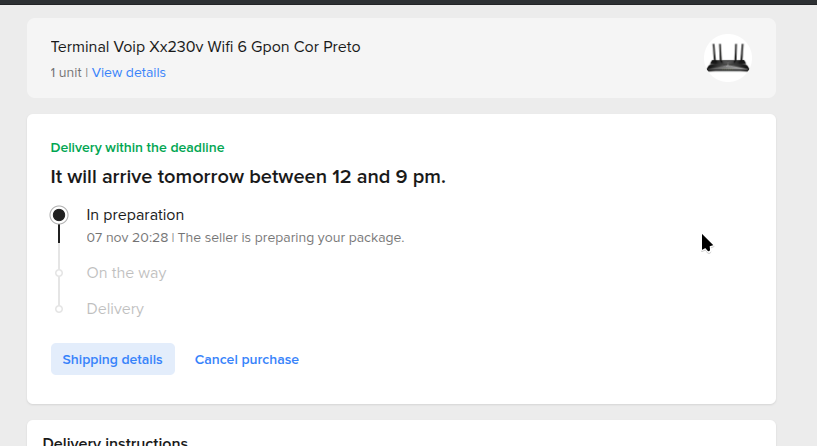Select the 'In preparation' step label
817x446 pixels.
pos(135,215)
